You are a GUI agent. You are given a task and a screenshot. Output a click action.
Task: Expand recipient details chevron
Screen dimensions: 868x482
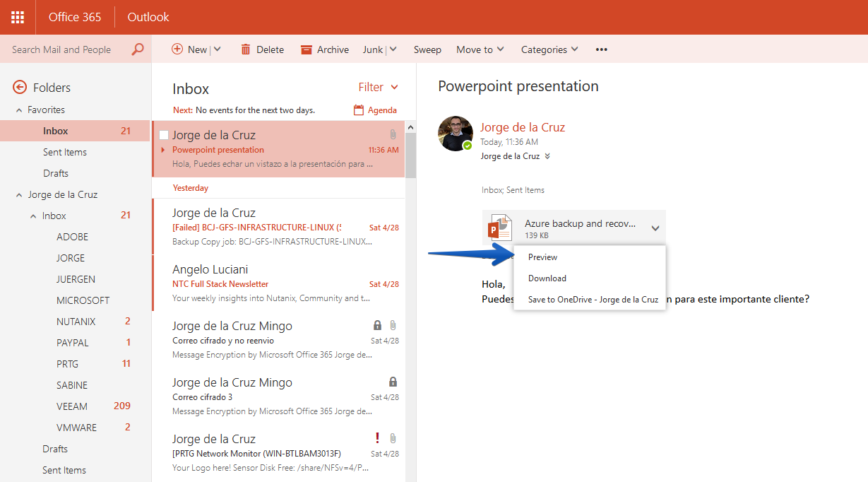[547, 156]
